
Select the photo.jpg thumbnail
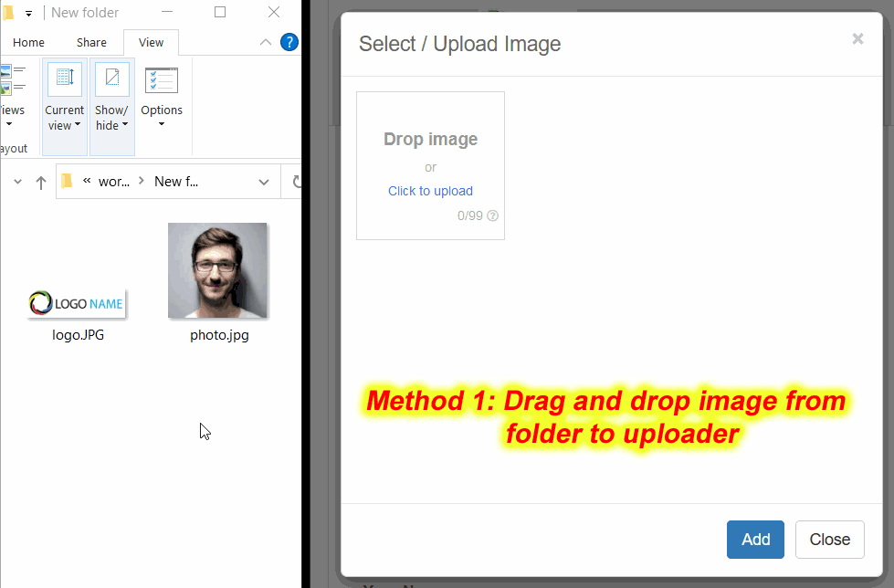(218, 272)
